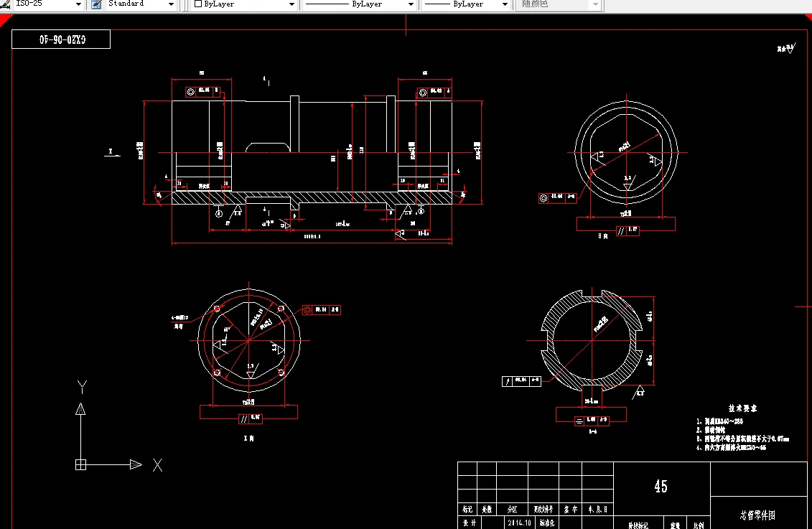Open the ByLayer color control dropdown
The height and width of the screenshot is (529, 812).
click(x=291, y=4)
